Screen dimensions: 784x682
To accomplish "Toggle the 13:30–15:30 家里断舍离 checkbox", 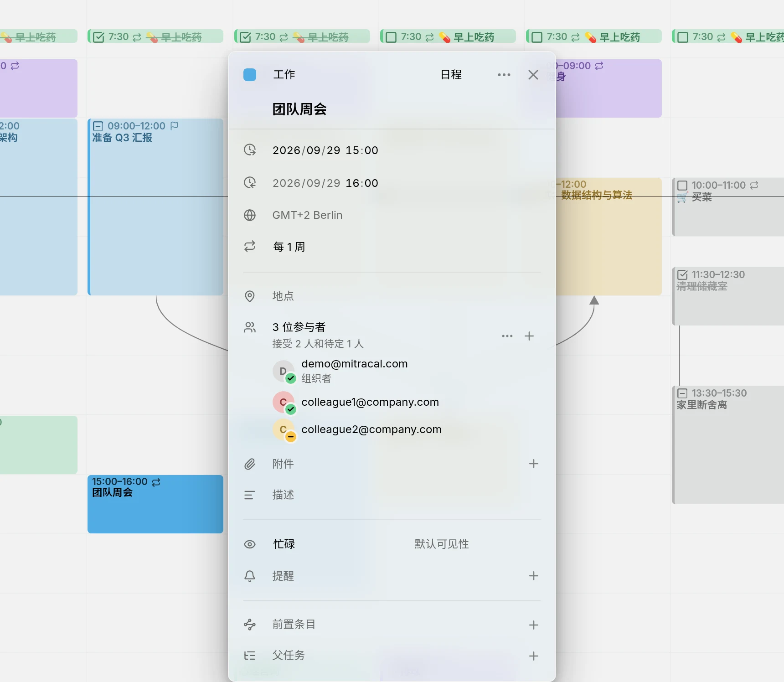I will click(x=682, y=393).
